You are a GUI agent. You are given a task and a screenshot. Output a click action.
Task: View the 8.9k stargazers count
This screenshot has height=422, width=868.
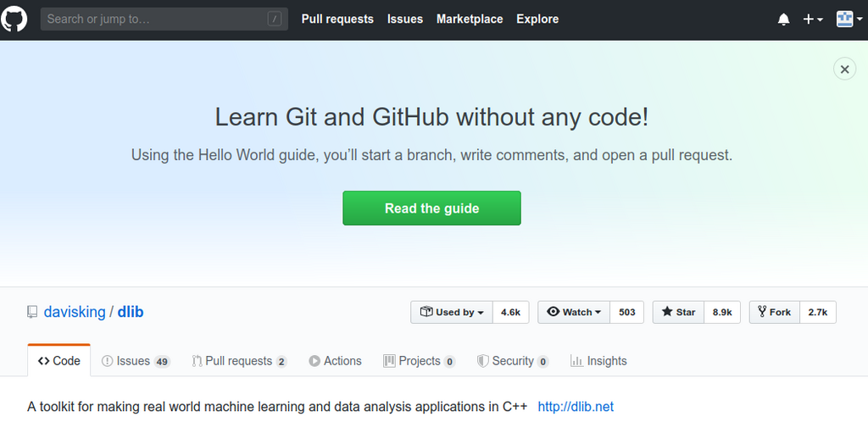tap(722, 312)
